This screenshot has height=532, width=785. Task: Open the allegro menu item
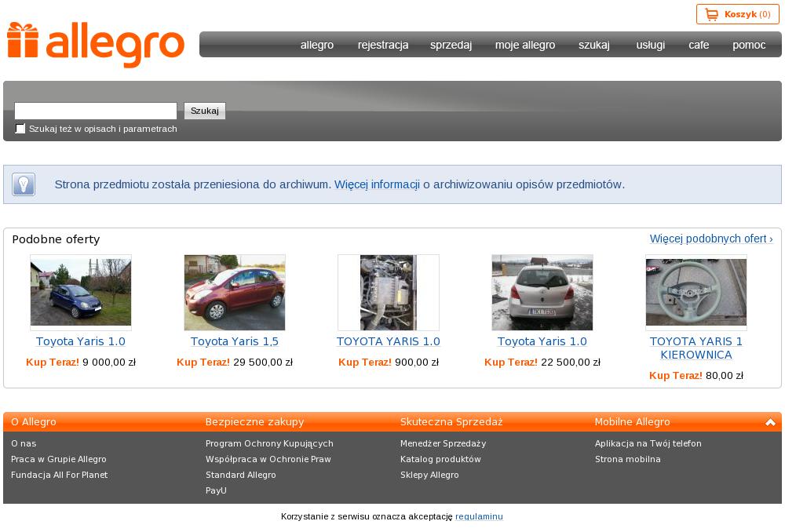317,45
